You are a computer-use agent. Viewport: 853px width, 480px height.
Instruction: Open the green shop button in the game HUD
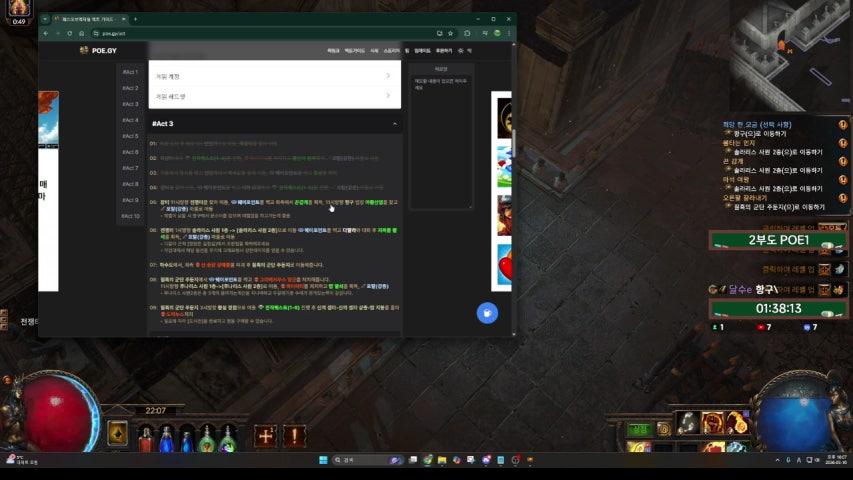coord(638,429)
